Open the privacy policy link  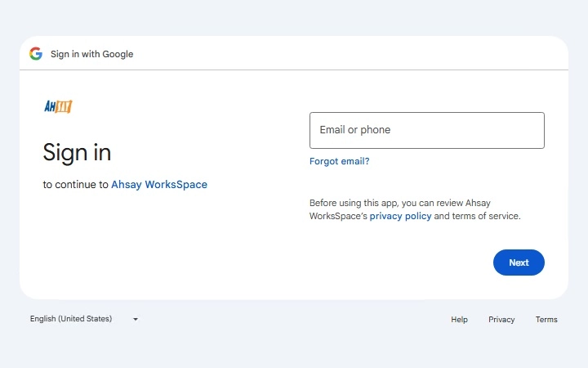(x=400, y=216)
